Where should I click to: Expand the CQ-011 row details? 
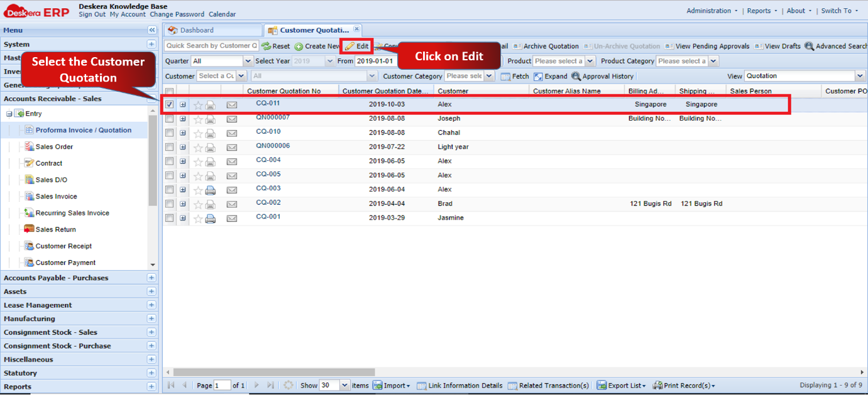click(183, 105)
